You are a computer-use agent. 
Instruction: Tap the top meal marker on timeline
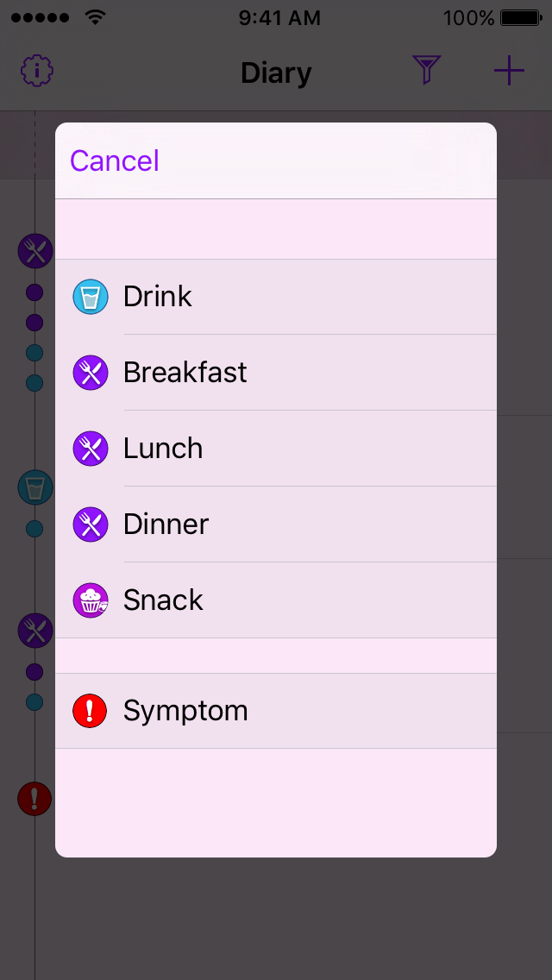[x=35, y=251]
